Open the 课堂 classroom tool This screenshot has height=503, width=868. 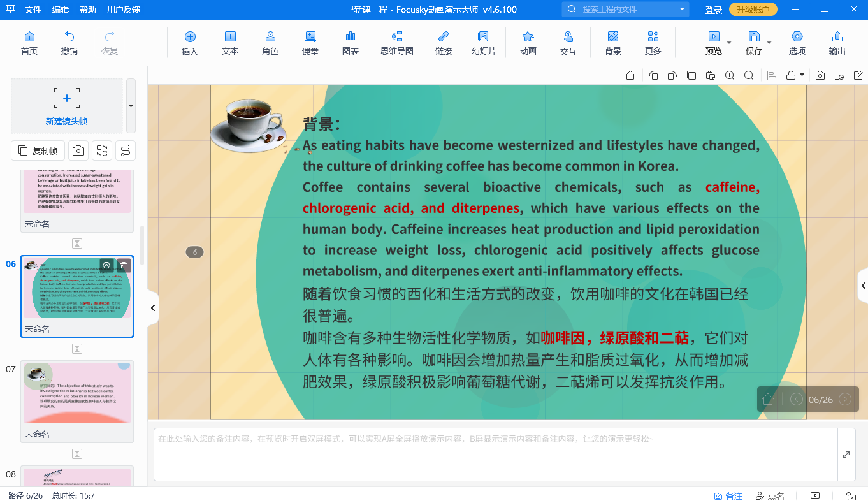click(x=310, y=43)
